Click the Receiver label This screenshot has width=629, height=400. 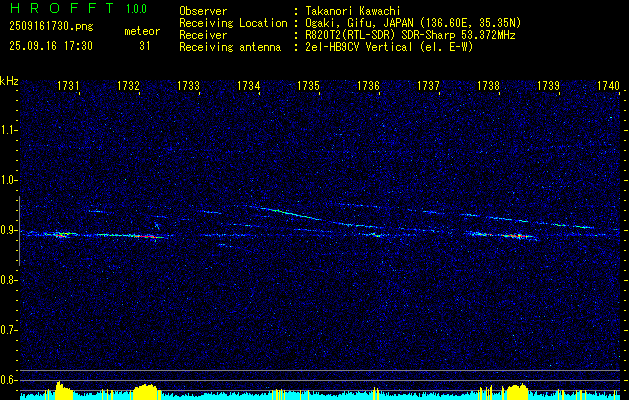(x=203, y=35)
